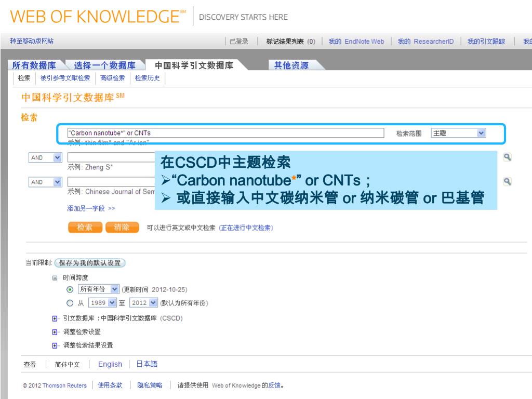Expand the 调整检索设置 section
This screenshot has width=532, height=399.
[55, 332]
